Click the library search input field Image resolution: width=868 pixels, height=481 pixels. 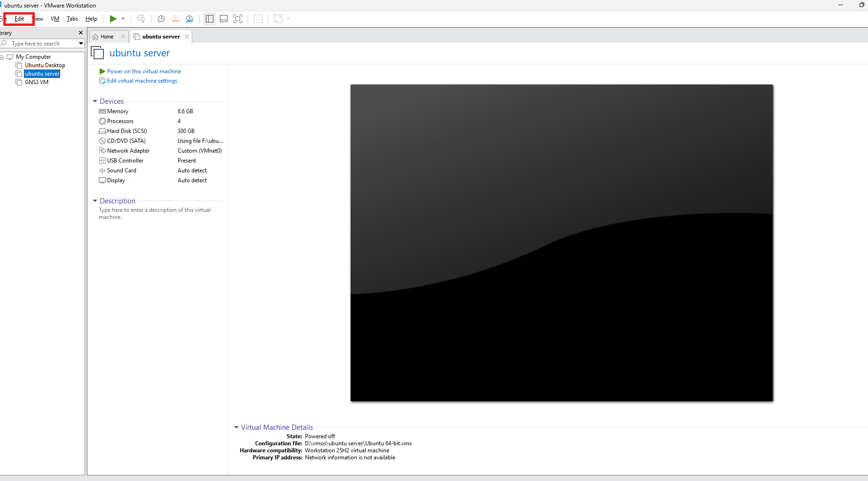(42, 44)
